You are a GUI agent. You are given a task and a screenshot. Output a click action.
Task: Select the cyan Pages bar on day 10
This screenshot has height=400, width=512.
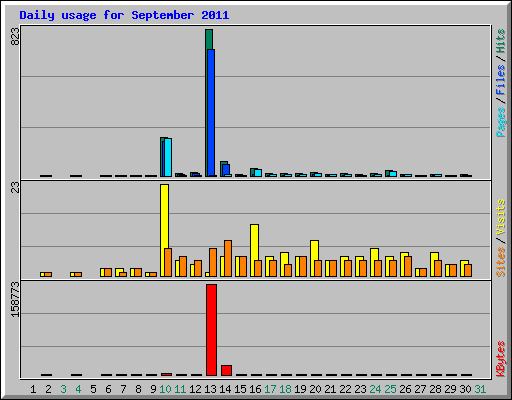[x=168, y=157]
